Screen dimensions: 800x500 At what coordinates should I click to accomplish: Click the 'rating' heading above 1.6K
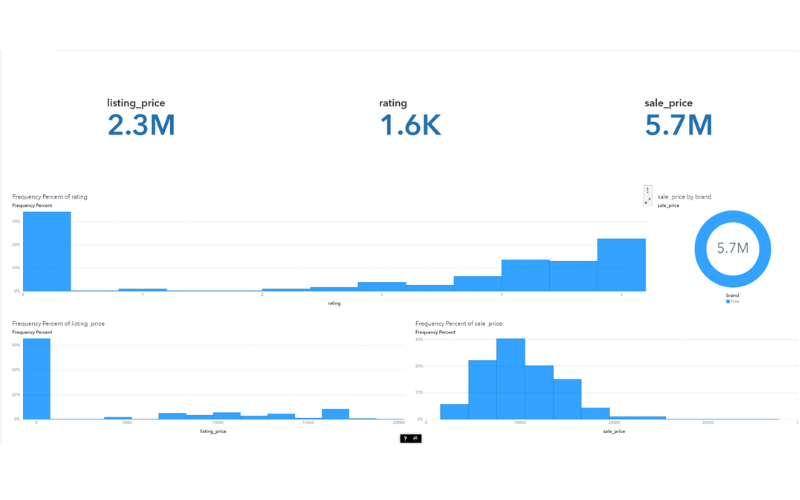click(x=393, y=103)
